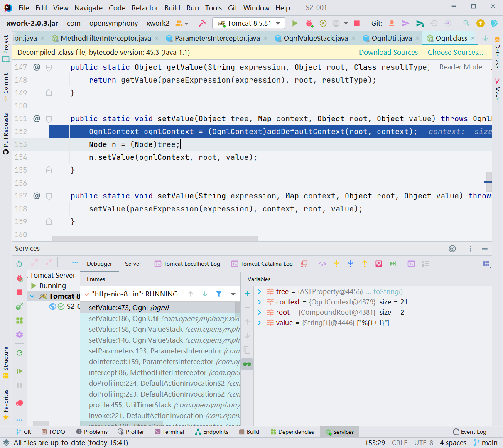Click the blue Force Step Into arrow
Image resolution: width=503 pixels, height=448 pixels.
[x=351, y=264]
